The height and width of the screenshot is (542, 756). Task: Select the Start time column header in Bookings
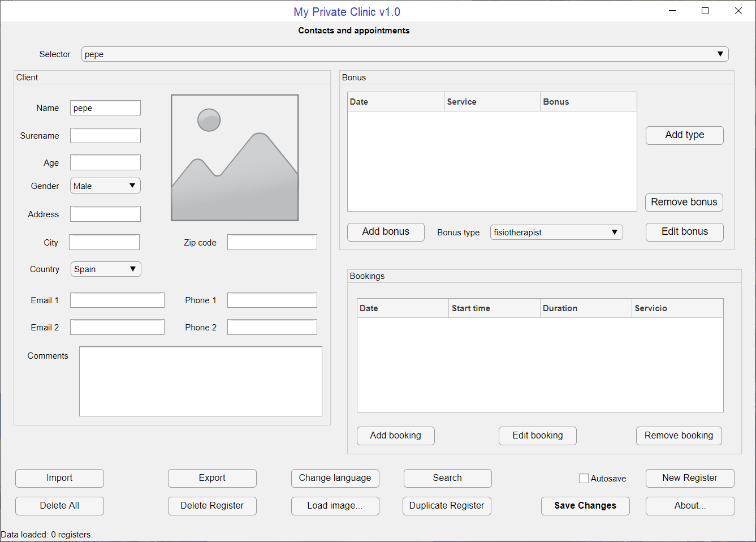click(x=494, y=308)
